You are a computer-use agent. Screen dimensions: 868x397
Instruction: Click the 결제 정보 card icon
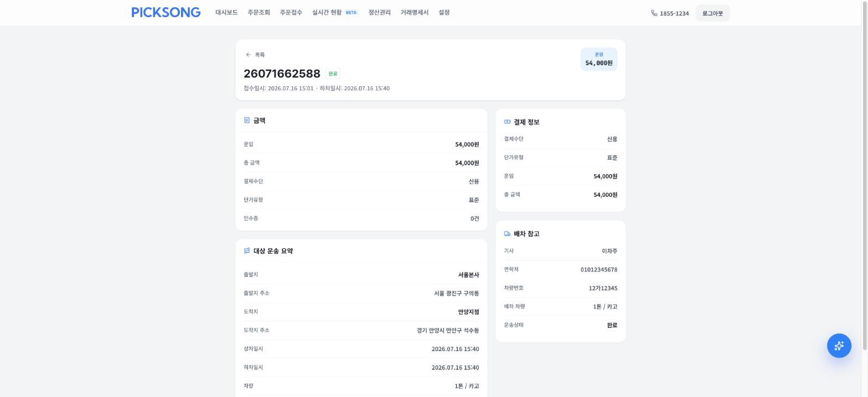coord(507,122)
